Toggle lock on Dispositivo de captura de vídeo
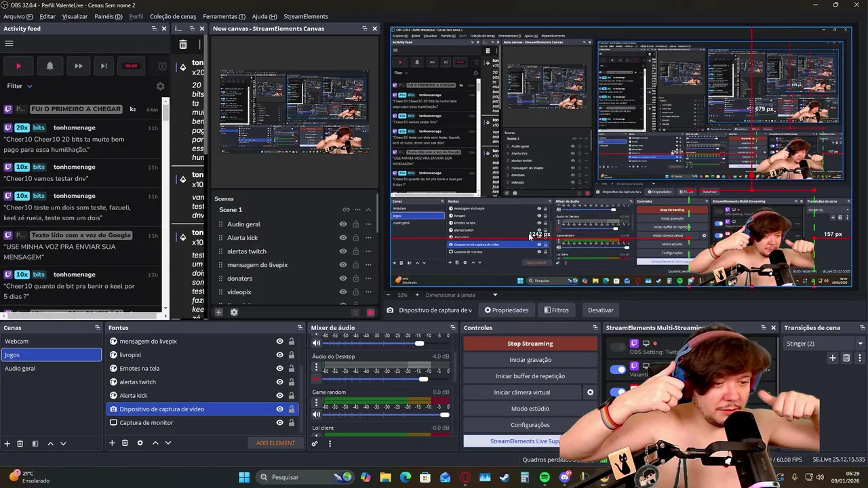Screen dimensions: 868x488 tap(292, 409)
